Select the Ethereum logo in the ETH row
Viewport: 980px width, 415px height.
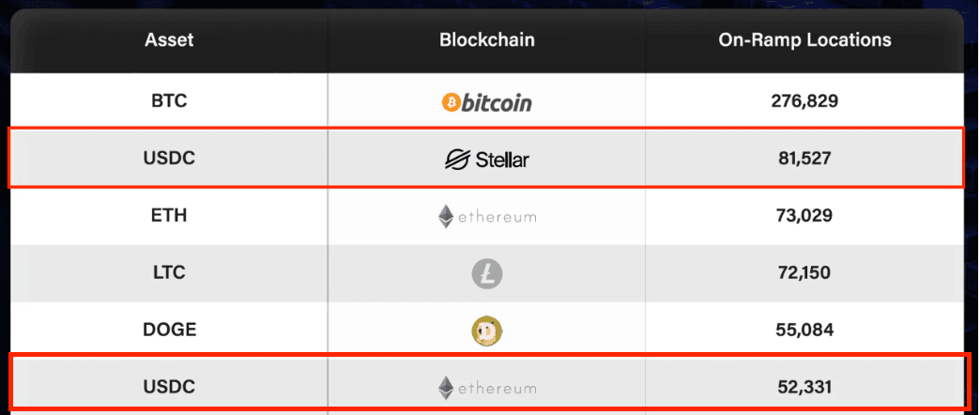pos(486,217)
